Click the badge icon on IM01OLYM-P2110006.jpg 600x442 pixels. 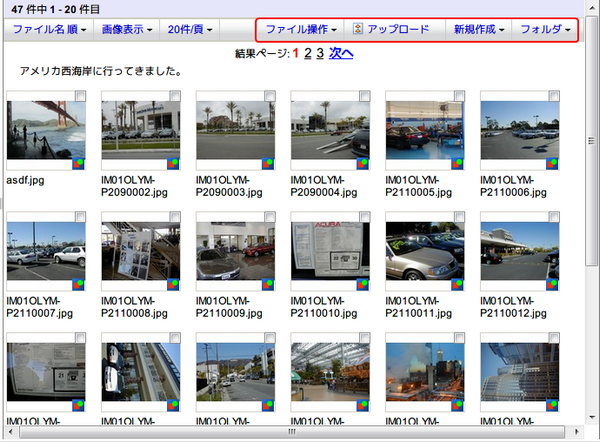point(552,164)
